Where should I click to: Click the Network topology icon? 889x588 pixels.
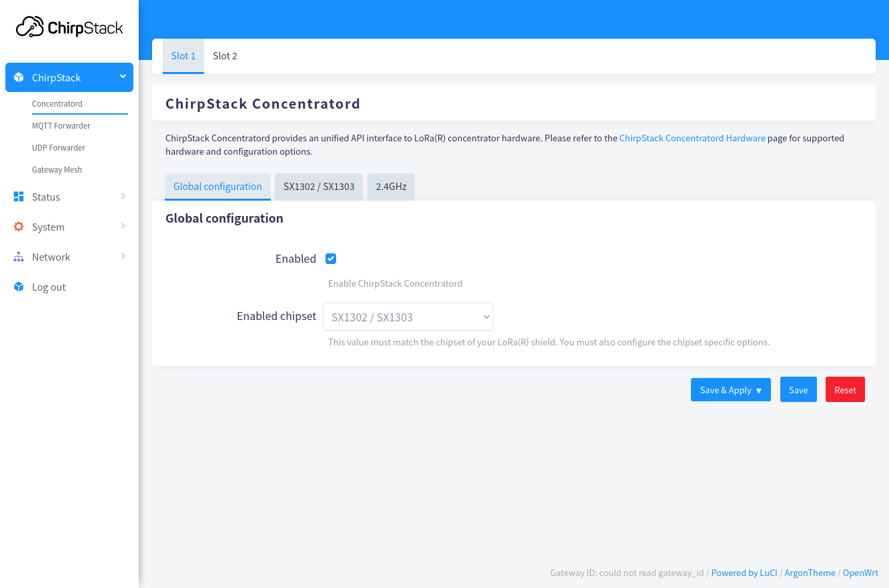coord(19,257)
